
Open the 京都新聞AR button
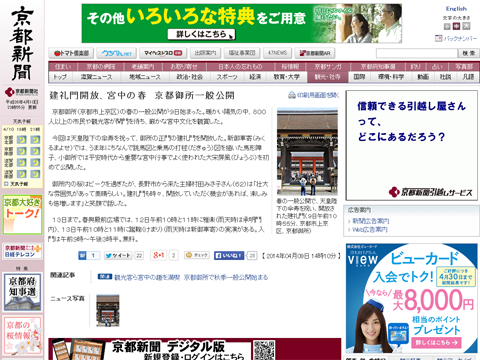[x=315, y=53]
